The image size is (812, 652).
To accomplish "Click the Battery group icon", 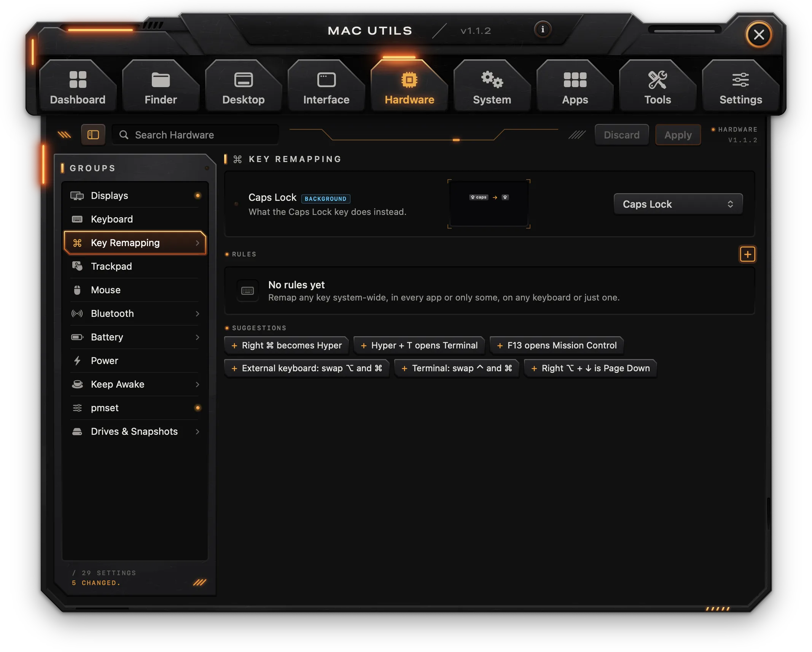I will pos(77,337).
